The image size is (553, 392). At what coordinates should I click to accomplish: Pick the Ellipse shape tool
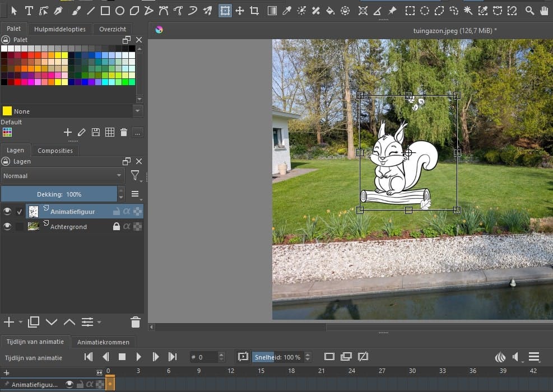pyautogui.click(x=120, y=11)
